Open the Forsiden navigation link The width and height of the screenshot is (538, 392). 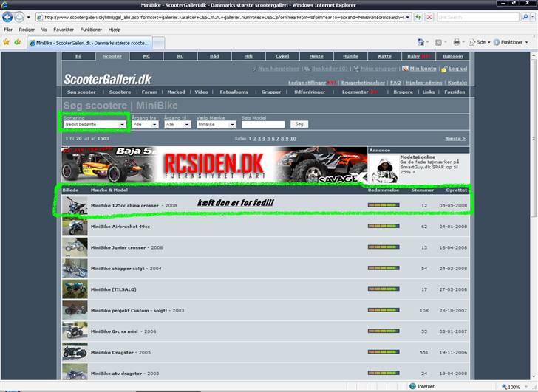coord(454,92)
